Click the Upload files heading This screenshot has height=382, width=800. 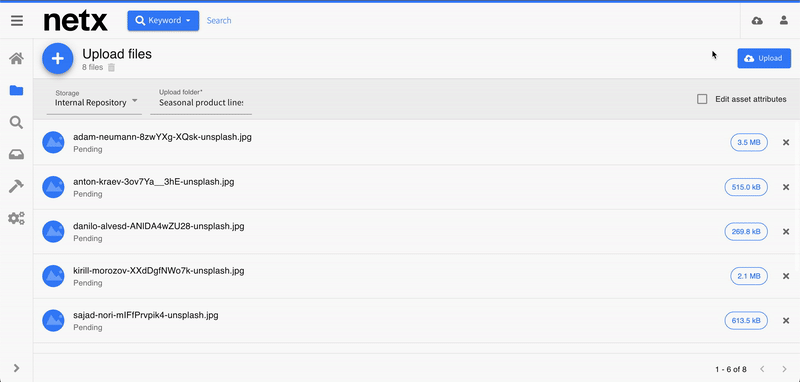(117, 54)
